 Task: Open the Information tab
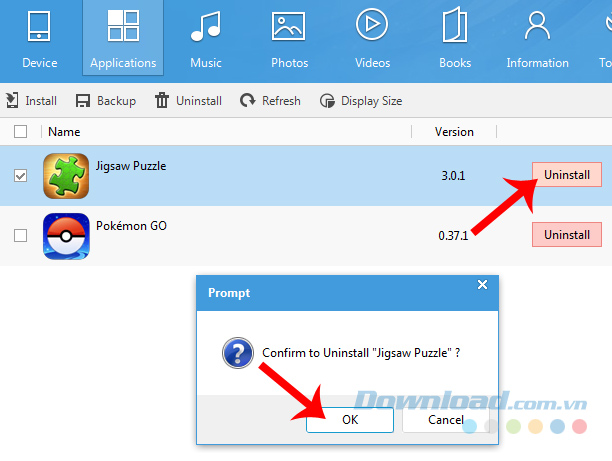[x=537, y=39]
